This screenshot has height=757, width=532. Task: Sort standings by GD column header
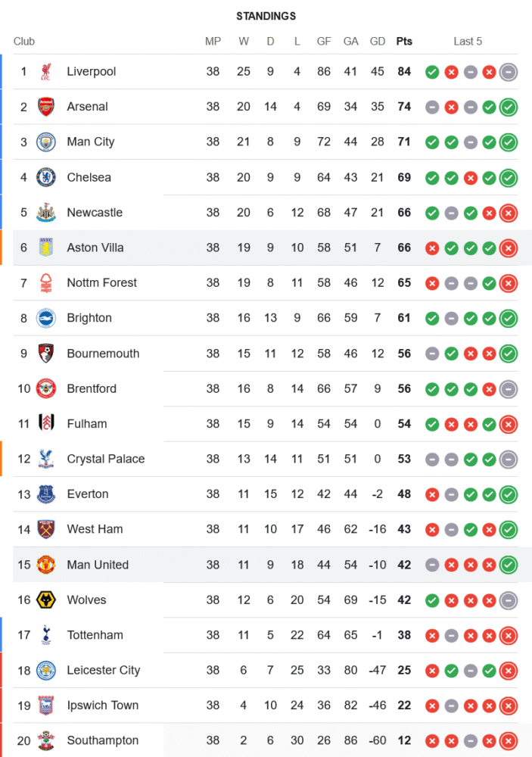click(x=378, y=42)
